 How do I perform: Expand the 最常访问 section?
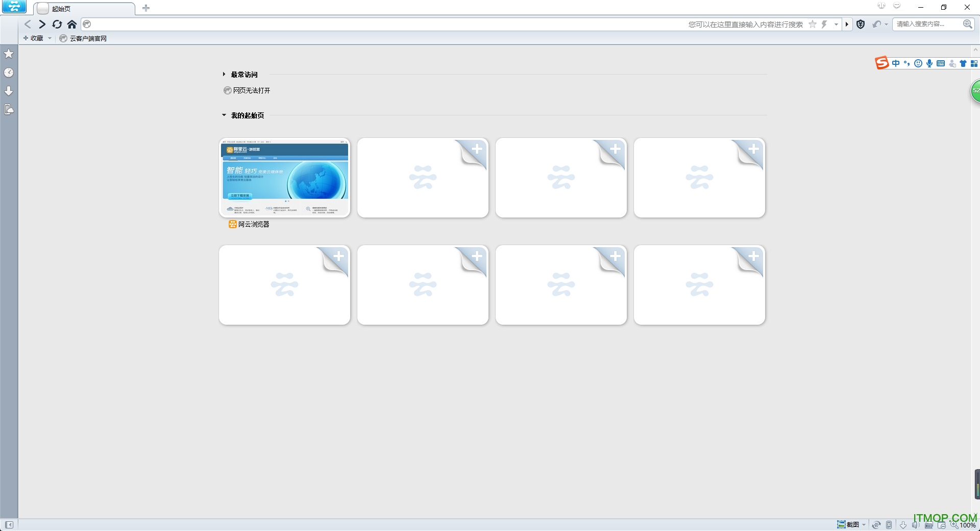[x=224, y=75]
